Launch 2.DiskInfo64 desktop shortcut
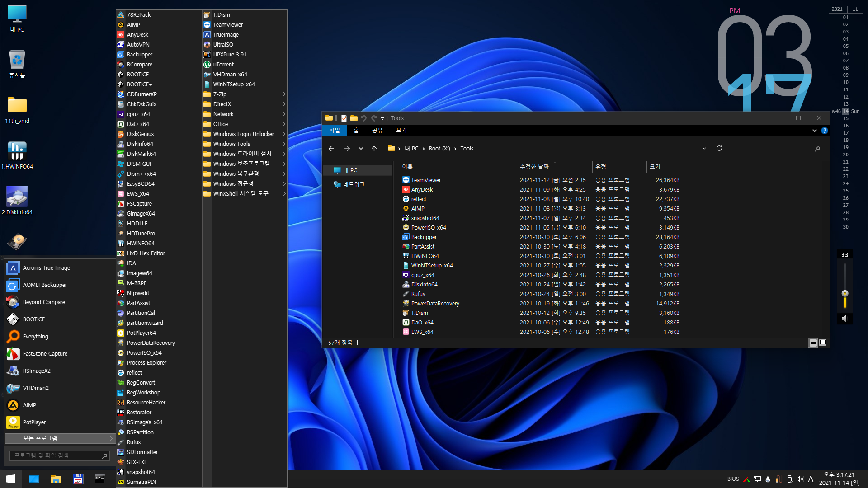 coord(17,201)
